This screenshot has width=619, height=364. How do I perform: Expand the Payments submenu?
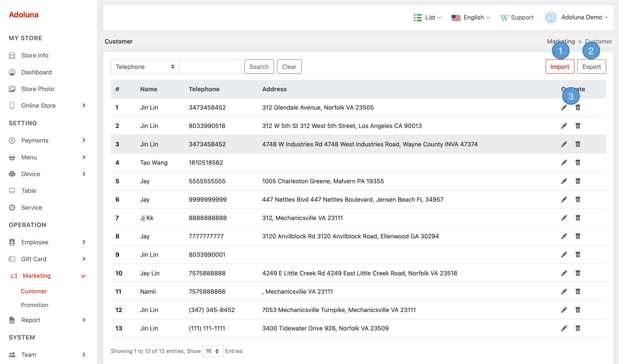(x=84, y=140)
